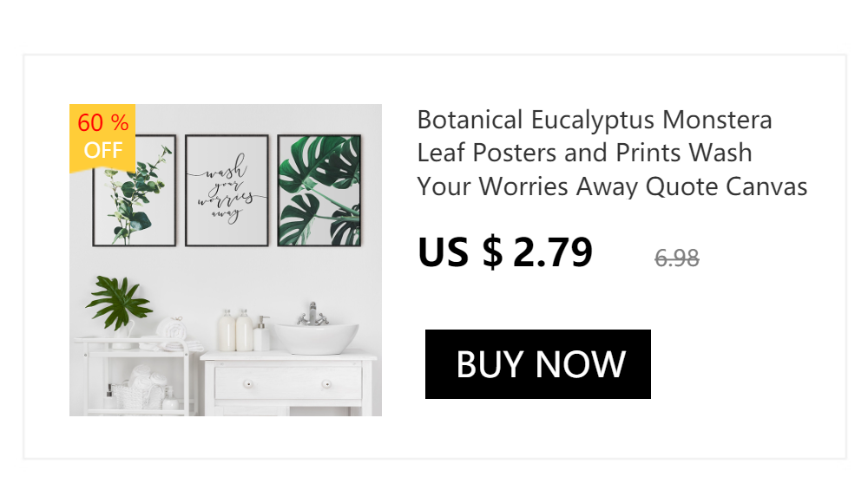The image size is (868, 503).
Task: Click the crossed-out 6.98 original price
Action: coord(676,258)
